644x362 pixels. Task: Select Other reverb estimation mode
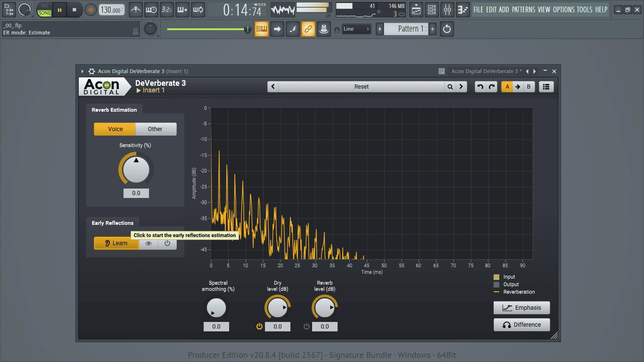[155, 129]
